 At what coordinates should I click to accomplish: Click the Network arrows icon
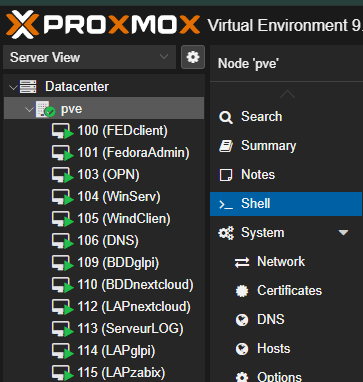(x=242, y=262)
